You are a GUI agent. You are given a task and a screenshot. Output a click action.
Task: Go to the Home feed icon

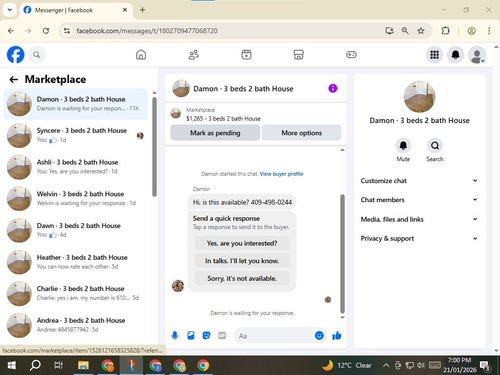click(x=141, y=55)
